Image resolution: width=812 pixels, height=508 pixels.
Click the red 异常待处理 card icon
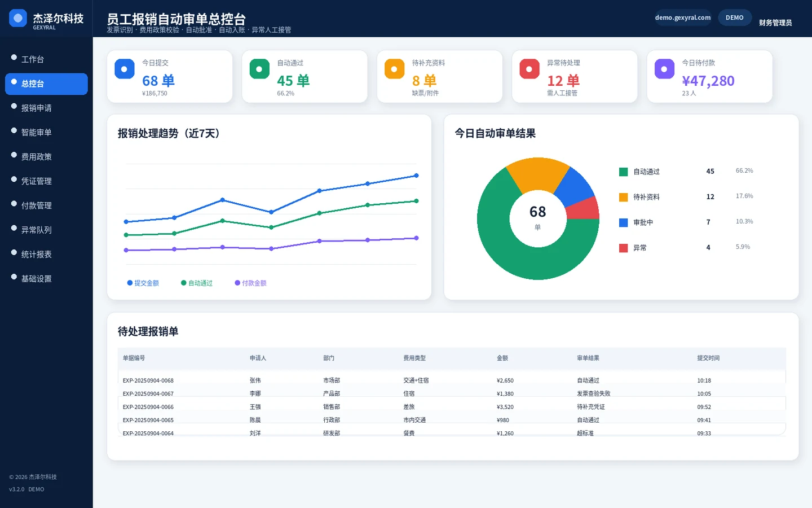(529, 69)
